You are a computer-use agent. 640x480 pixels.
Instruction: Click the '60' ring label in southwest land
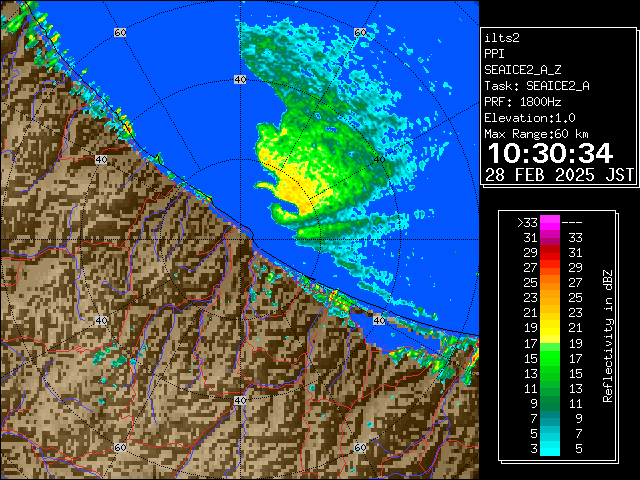(x=120, y=447)
